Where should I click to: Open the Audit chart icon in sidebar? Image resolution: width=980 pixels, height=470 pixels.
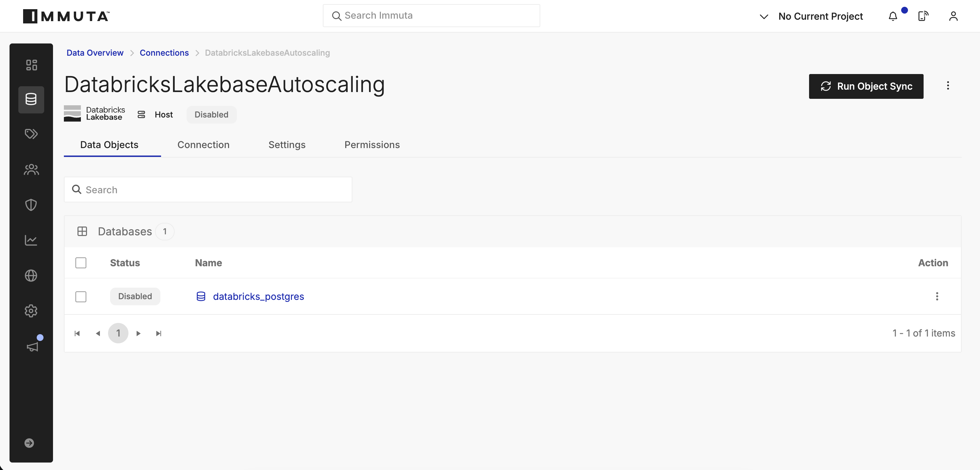tap(31, 240)
